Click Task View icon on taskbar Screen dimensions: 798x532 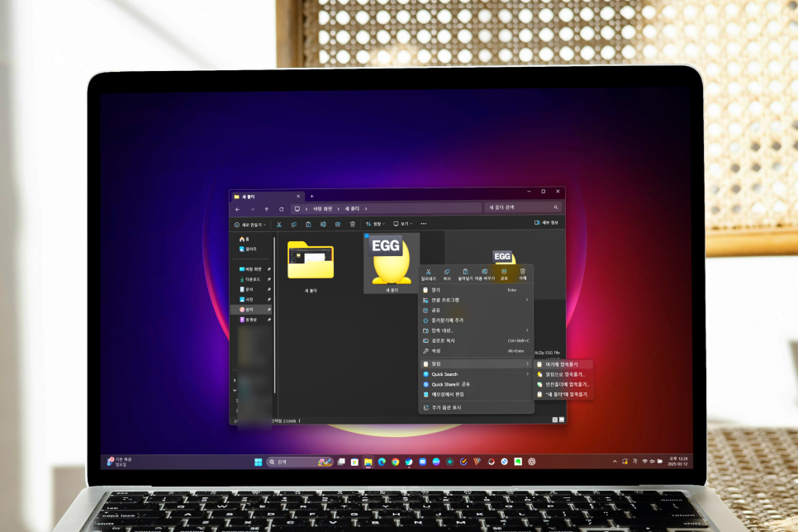point(341,462)
